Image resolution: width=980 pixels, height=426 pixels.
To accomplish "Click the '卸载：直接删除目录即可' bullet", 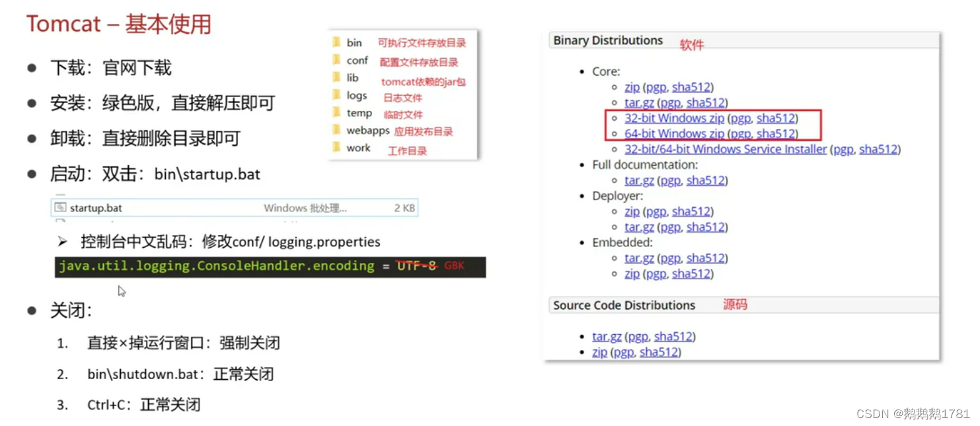I will tap(145, 138).
